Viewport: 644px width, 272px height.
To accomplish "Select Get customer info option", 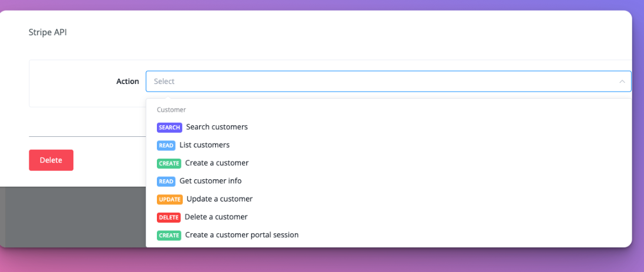I will point(210,181).
